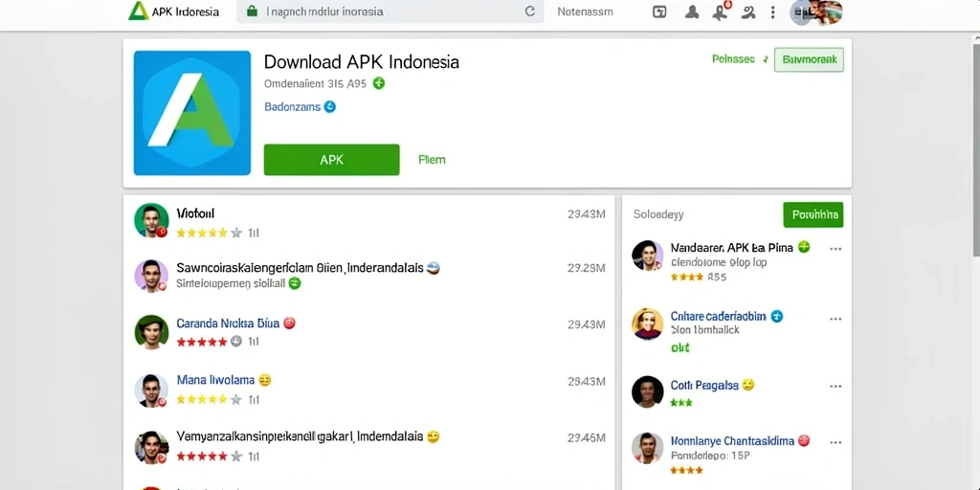Click the Bsuvmorank button
Screen dimensions: 980x490
(810, 59)
